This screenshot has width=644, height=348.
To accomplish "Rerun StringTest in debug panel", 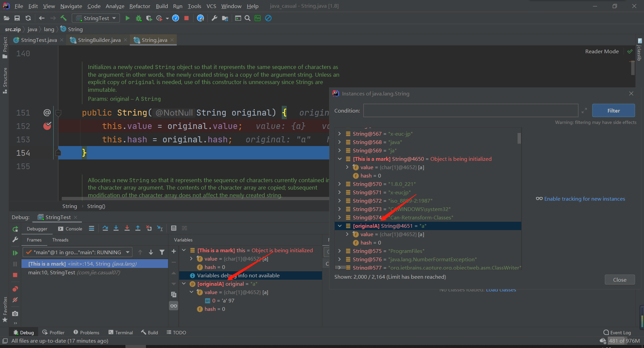I will tap(15, 229).
